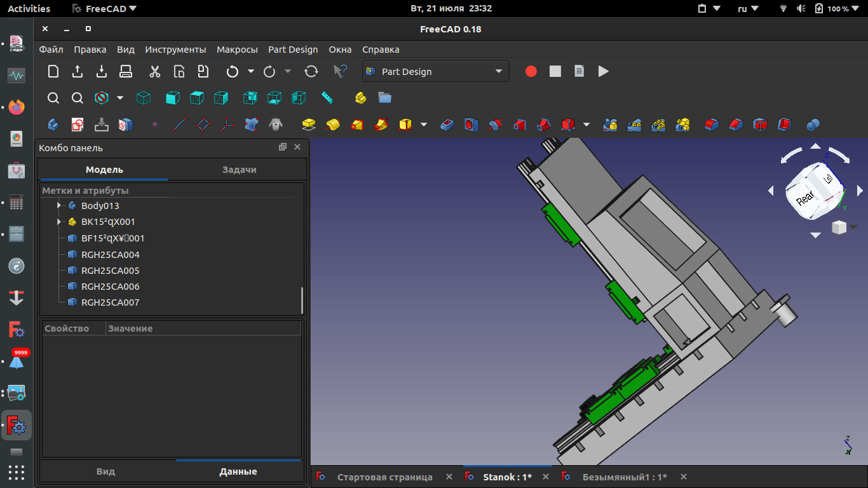Open the Макросы menu
868x488 pixels.
point(237,50)
